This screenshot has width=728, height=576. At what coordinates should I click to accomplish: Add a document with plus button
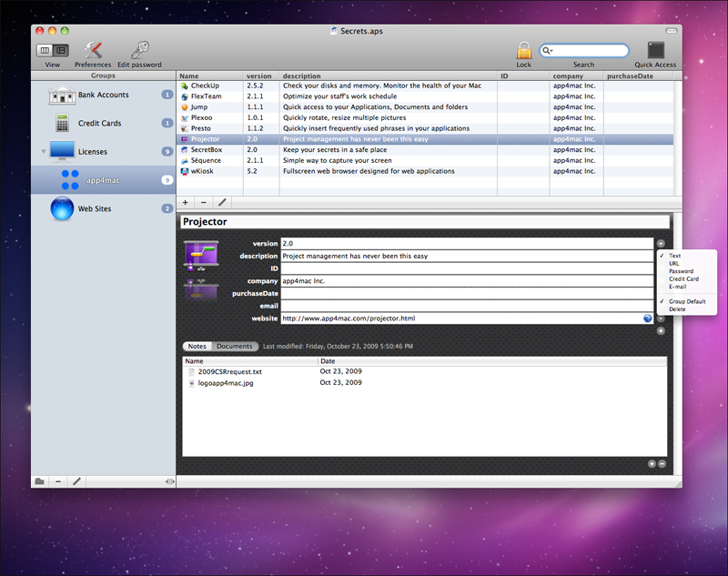(x=652, y=464)
